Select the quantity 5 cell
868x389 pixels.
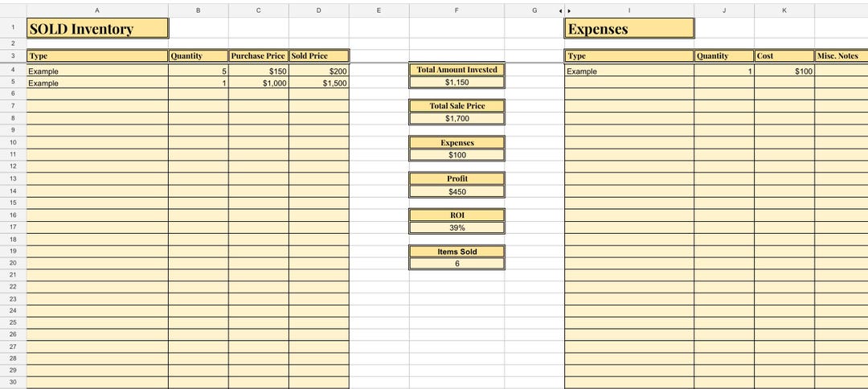[x=199, y=71]
